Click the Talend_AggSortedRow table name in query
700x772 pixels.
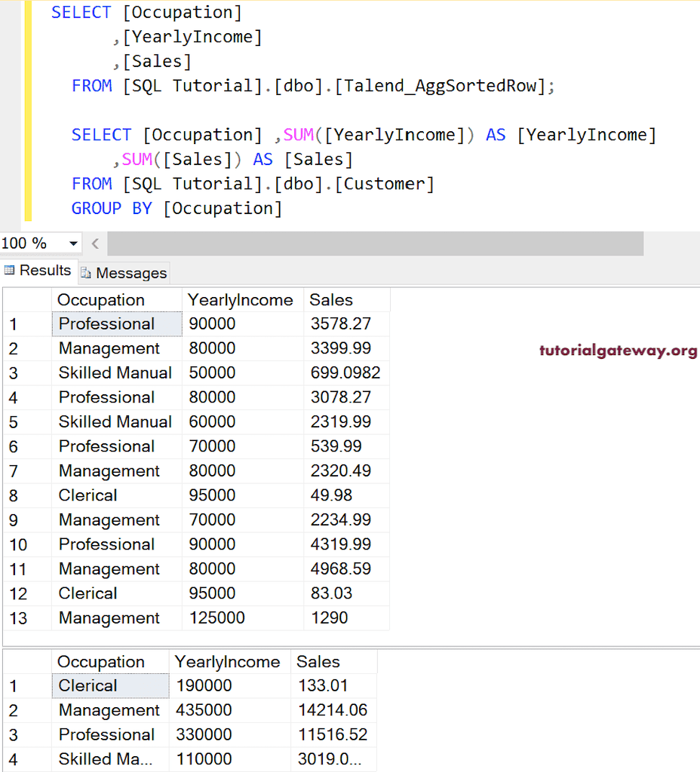440,86
